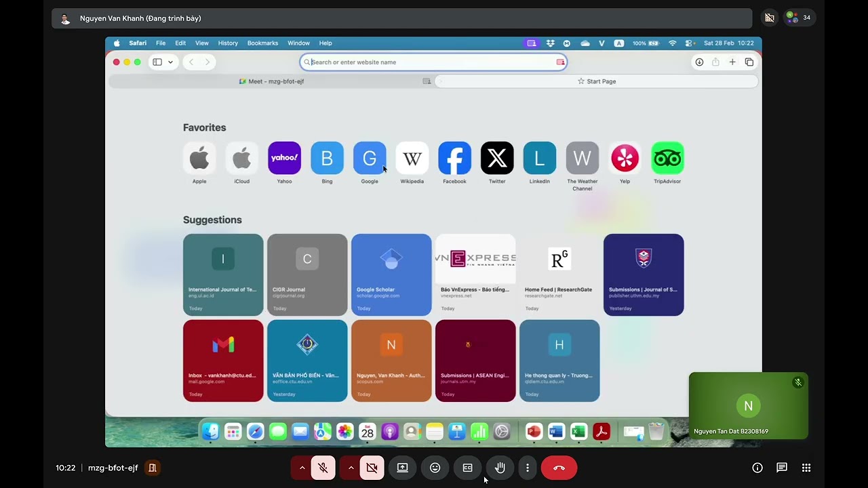
Task: Go forward in Safari
Action: click(207, 62)
